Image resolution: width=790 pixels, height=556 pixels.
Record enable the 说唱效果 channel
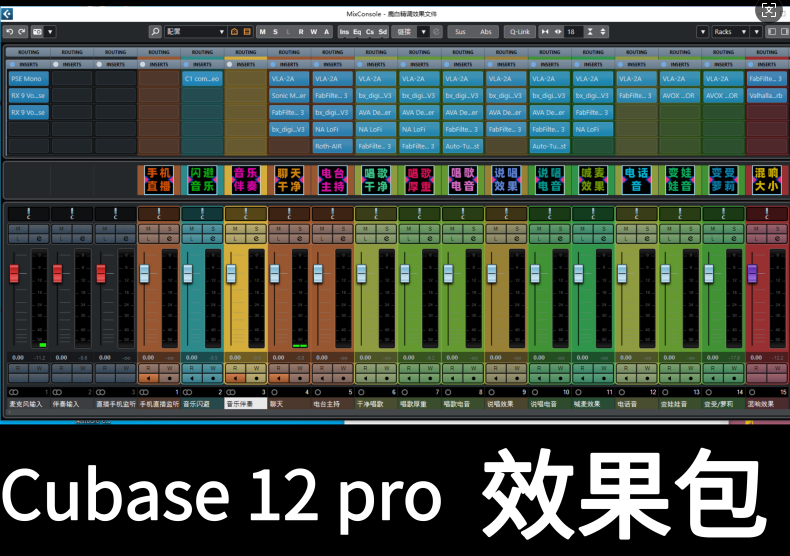(x=517, y=378)
